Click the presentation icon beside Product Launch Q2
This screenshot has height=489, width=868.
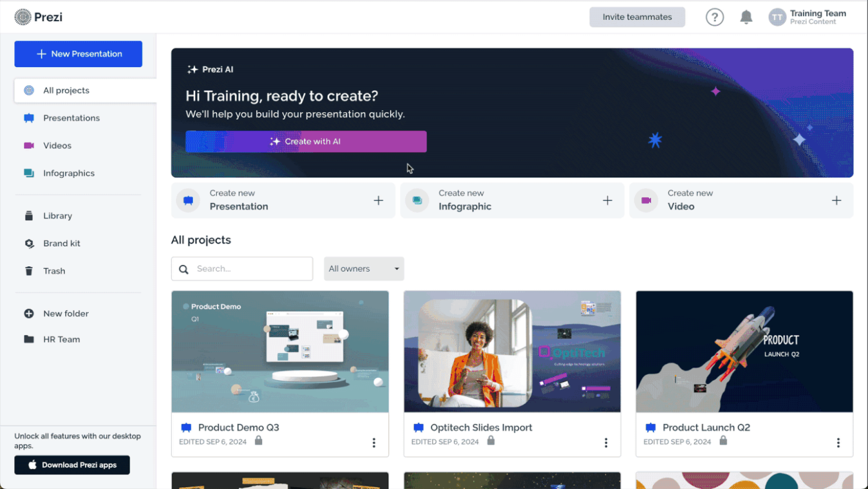(650, 428)
